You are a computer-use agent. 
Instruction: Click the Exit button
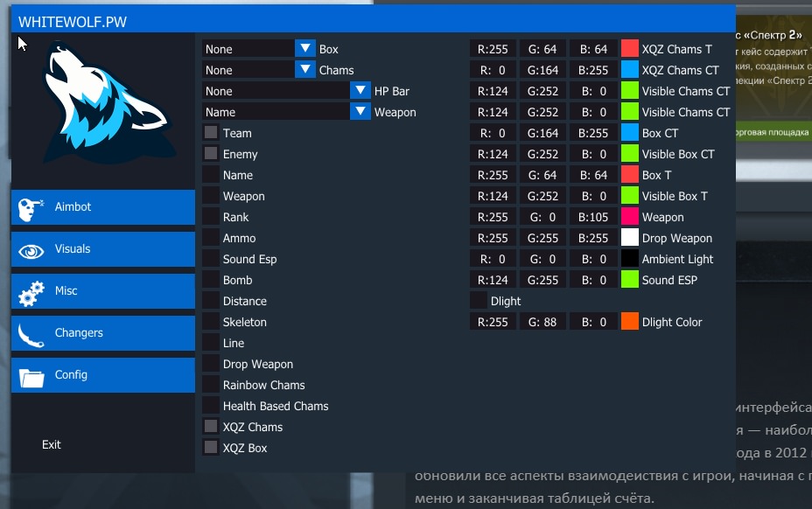pyautogui.click(x=52, y=444)
